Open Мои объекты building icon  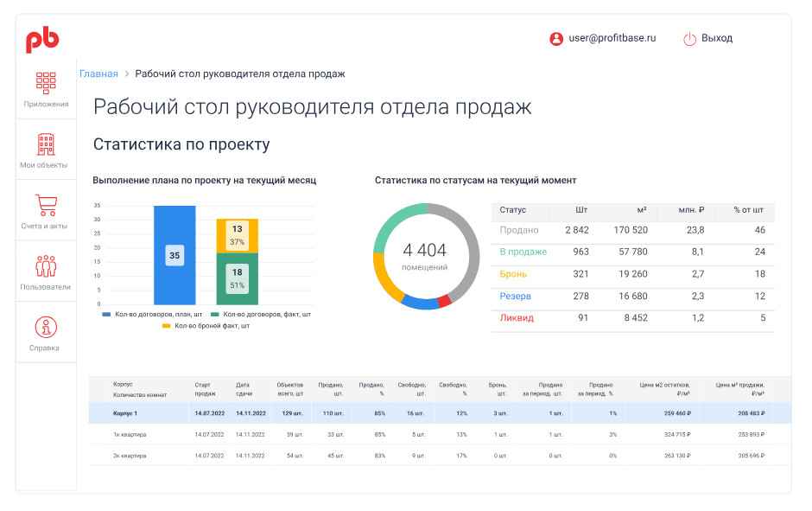tap(46, 144)
